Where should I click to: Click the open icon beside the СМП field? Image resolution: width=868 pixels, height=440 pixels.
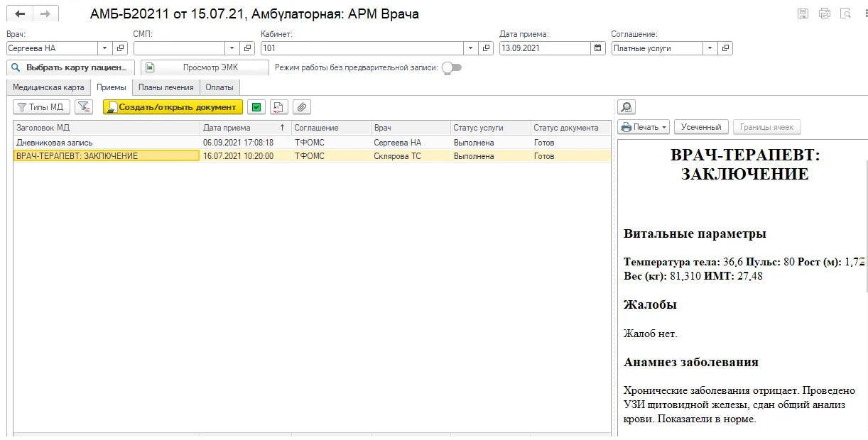(247, 48)
